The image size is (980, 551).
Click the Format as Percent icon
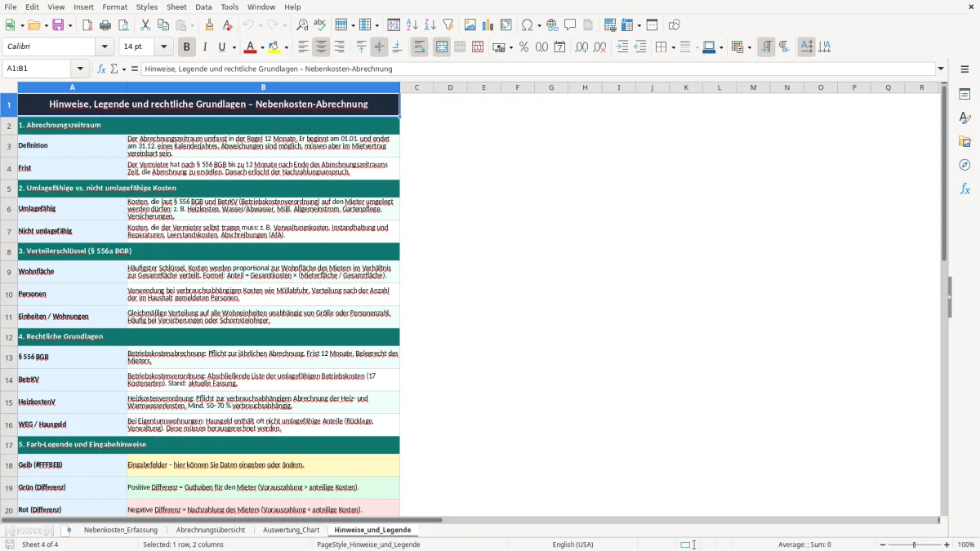point(523,47)
